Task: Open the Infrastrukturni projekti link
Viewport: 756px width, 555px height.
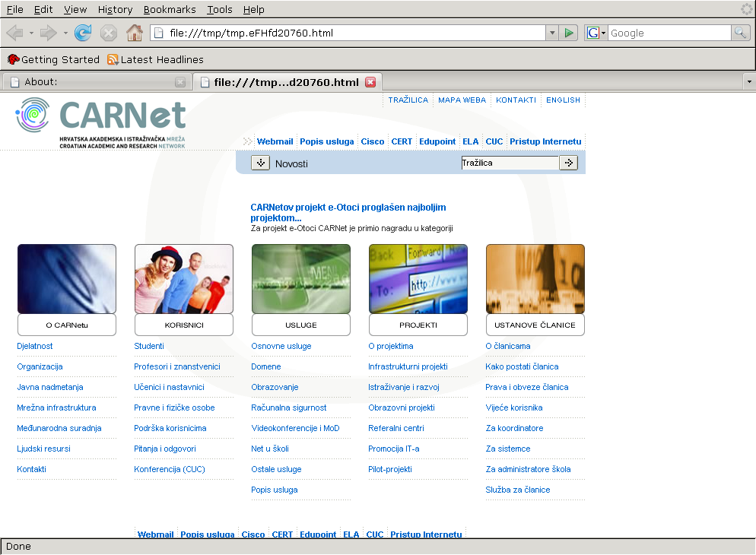Action: coord(408,366)
